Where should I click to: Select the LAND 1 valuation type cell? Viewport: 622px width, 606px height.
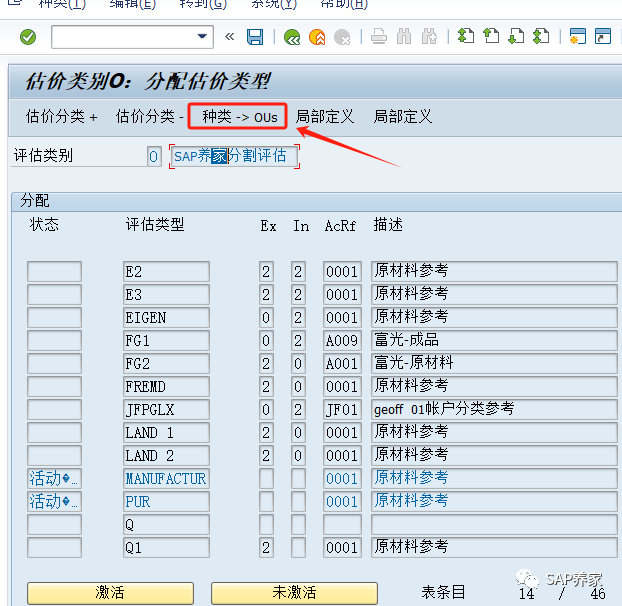click(x=166, y=433)
